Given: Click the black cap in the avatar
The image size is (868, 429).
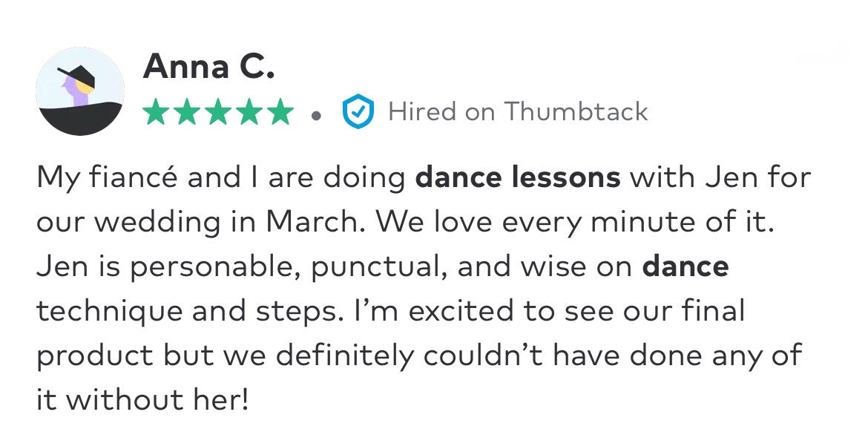Looking at the screenshot, I should point(77,76).
